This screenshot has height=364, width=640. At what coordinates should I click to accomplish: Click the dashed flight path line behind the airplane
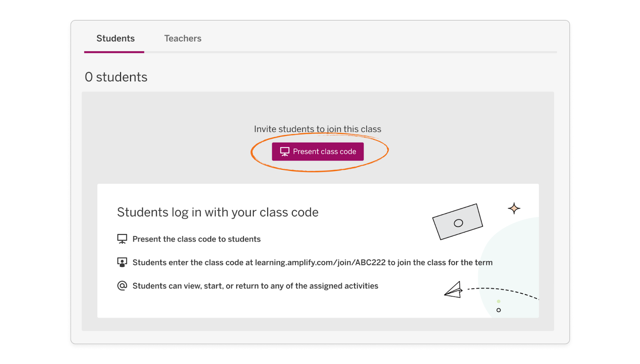pyautogui.click(x=503, y=292)
